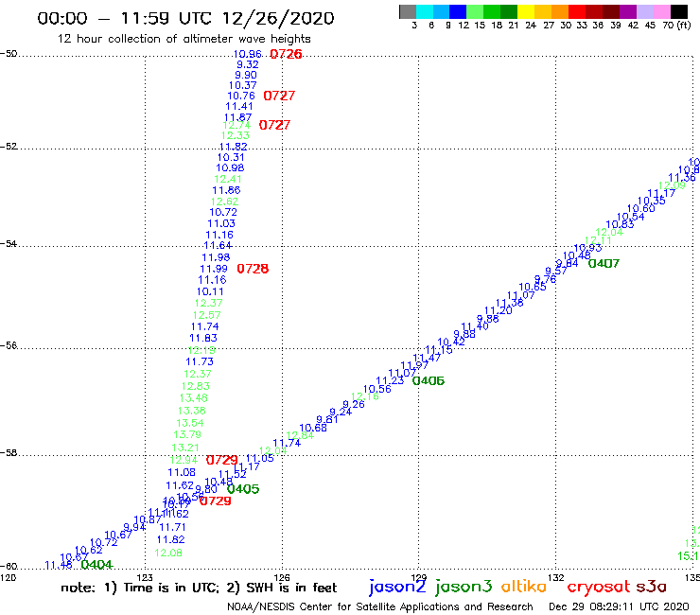Click the green 12.08 wave height value
The image size is (700, 615).
point(168,553)
